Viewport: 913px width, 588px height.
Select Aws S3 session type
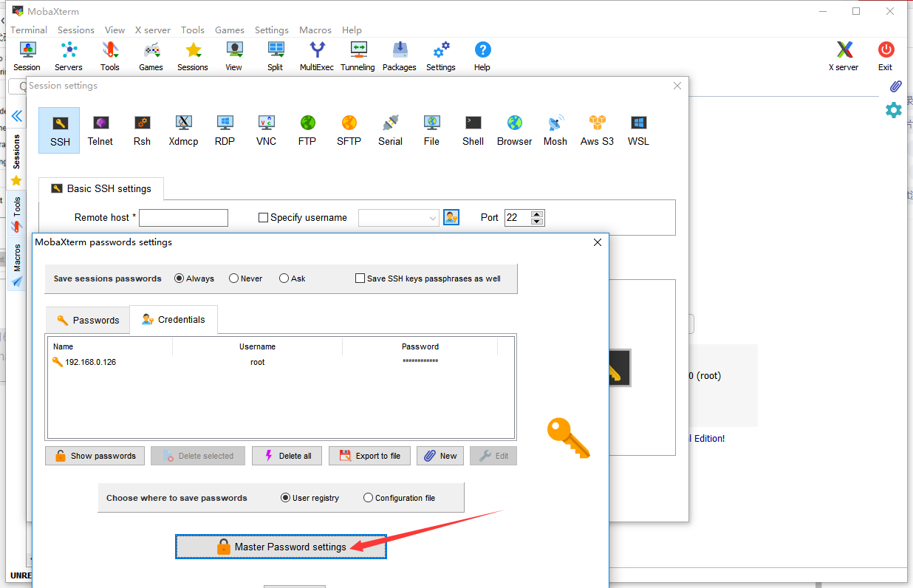[x=597, y=130]
